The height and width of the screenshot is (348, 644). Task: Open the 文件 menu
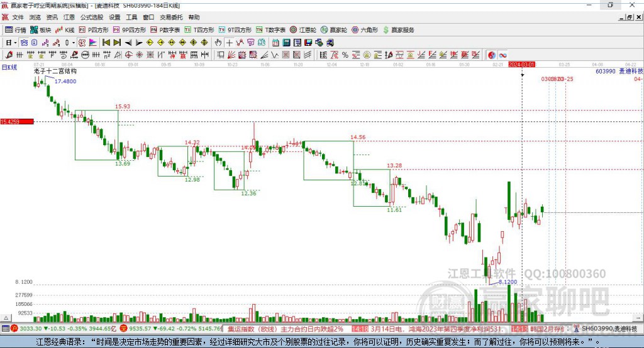[18, 17]
